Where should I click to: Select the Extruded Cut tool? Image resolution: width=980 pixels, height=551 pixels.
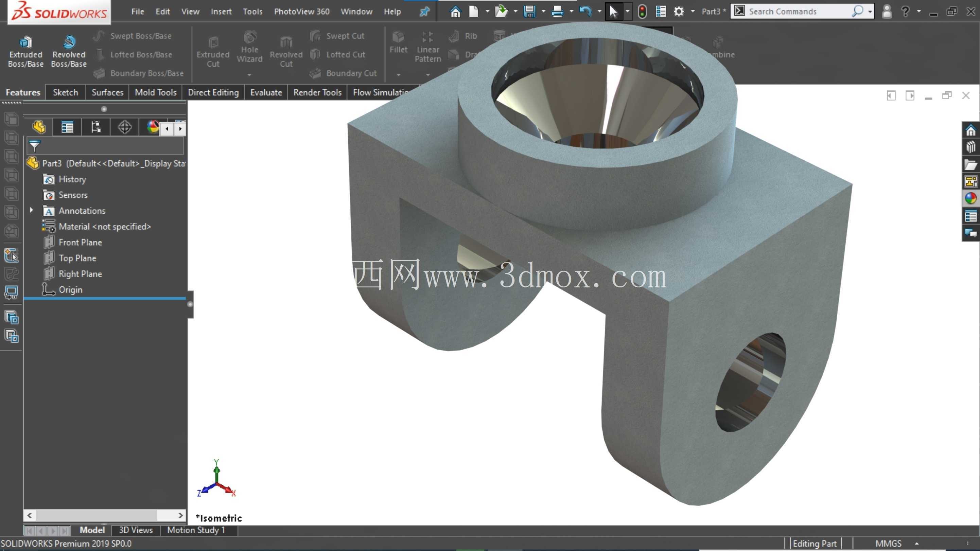click(213, 51)
